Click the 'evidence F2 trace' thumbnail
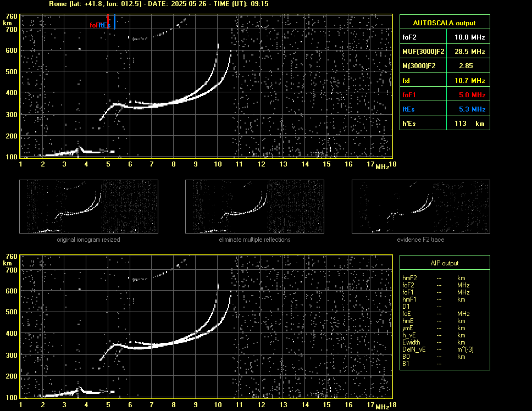 pyautogui.click(x=421, y=207)
